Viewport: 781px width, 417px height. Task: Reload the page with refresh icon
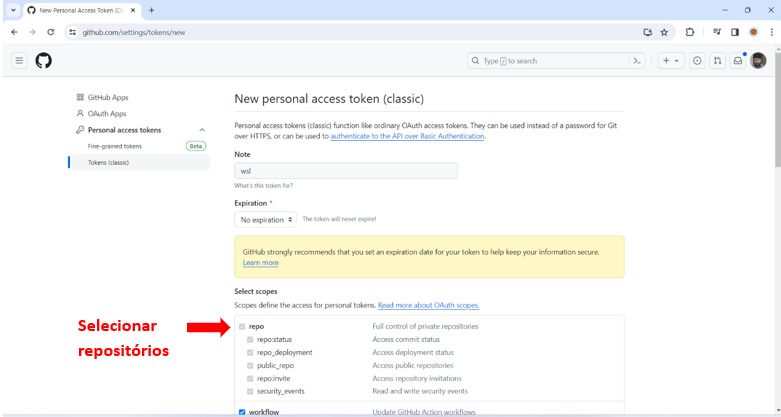click(50, 32)
